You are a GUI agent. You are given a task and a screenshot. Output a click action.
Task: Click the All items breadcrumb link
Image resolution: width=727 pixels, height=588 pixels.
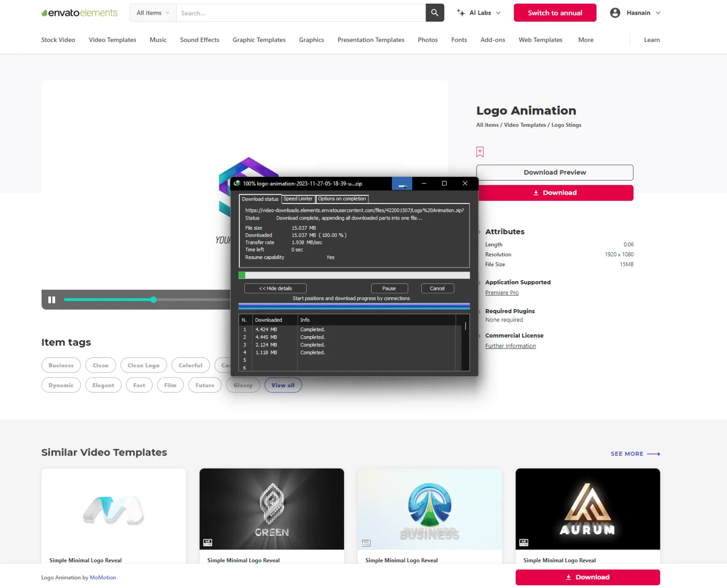click(487, 125)
